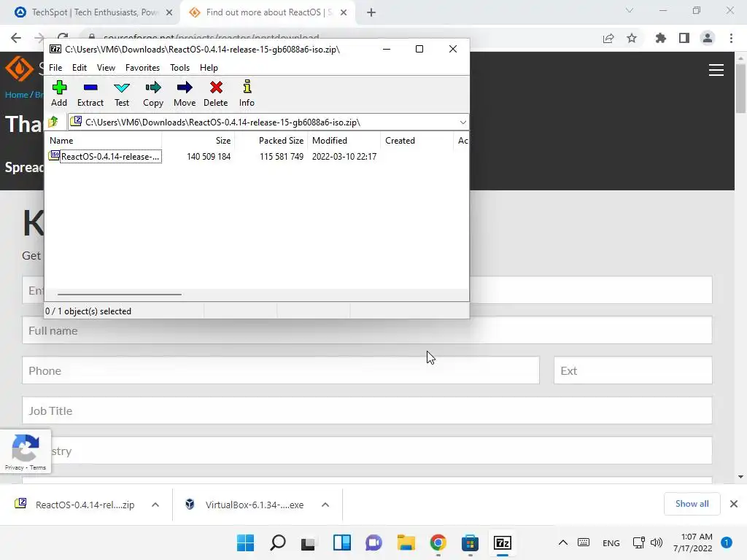The width and height of the screenshot is (747, 560).
Task: Open Microsoft Store from taskbar
Action: point(470,542)
